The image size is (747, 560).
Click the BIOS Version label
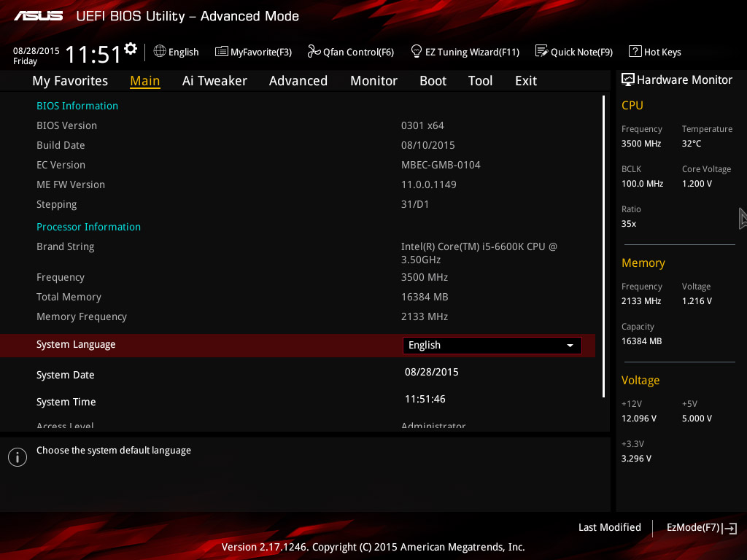tap(66, 125)
